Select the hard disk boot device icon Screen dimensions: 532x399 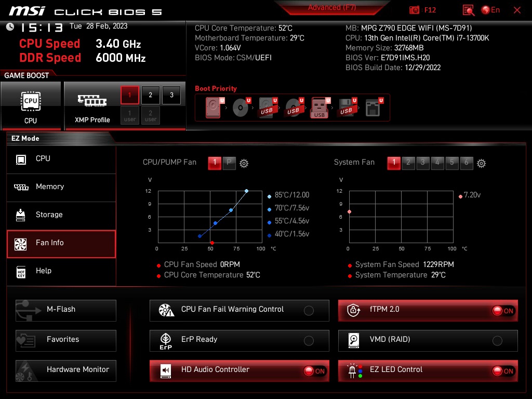click(x=215, y=108)
